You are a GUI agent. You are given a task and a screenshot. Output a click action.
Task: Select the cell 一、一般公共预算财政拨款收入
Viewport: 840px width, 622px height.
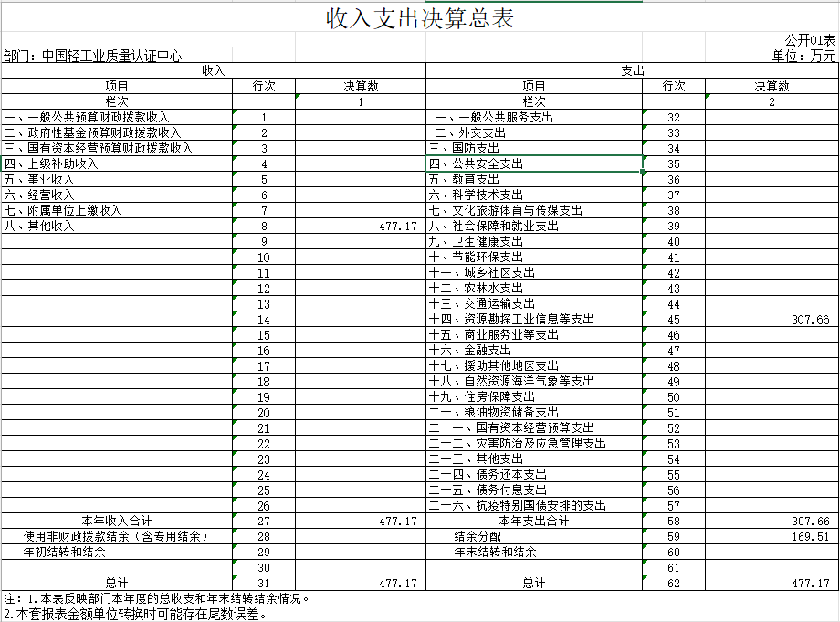(117, 117)
